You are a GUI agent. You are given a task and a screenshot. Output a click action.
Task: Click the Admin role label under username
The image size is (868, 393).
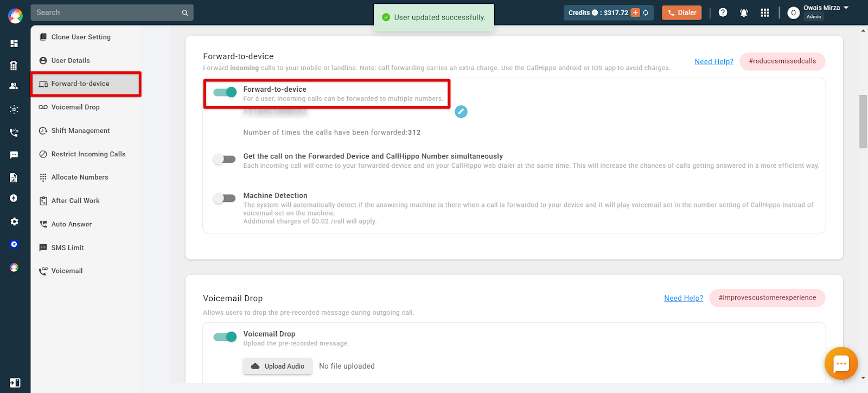pos(814,17)
